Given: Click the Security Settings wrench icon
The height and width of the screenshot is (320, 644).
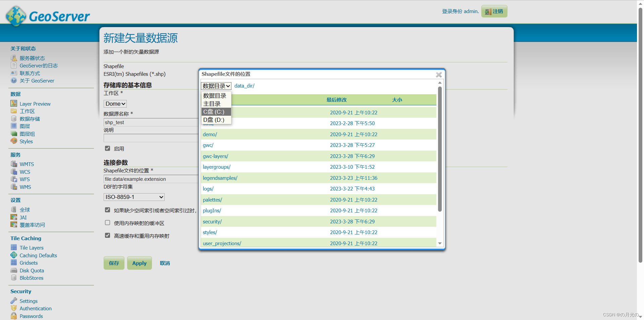Looking at the screenshot, I should (14, 301).
